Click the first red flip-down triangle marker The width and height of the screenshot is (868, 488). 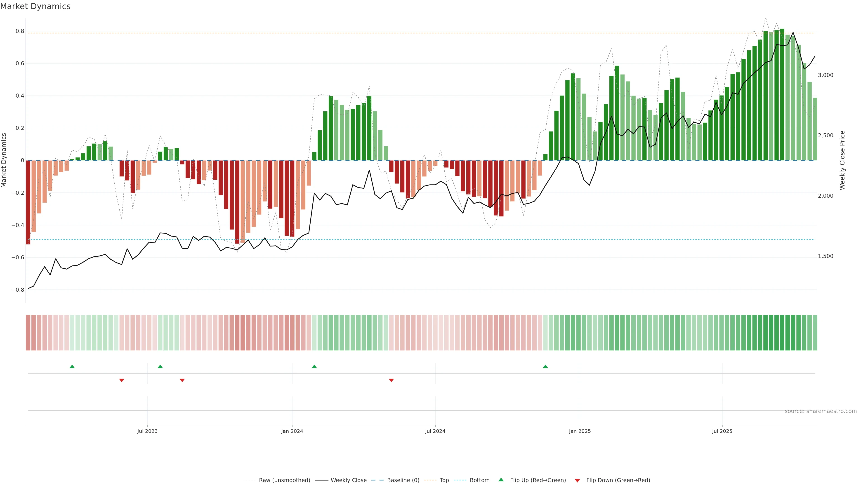pos(122,380)
